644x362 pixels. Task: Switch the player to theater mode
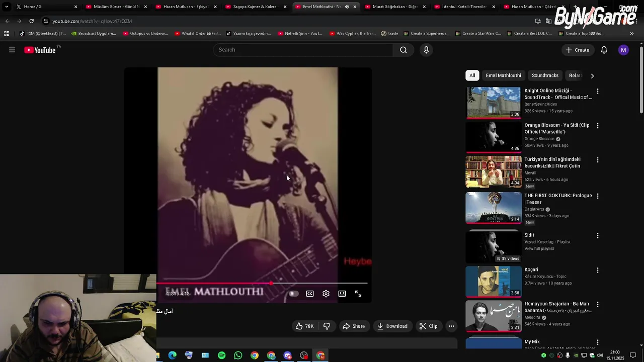[342, 294]
